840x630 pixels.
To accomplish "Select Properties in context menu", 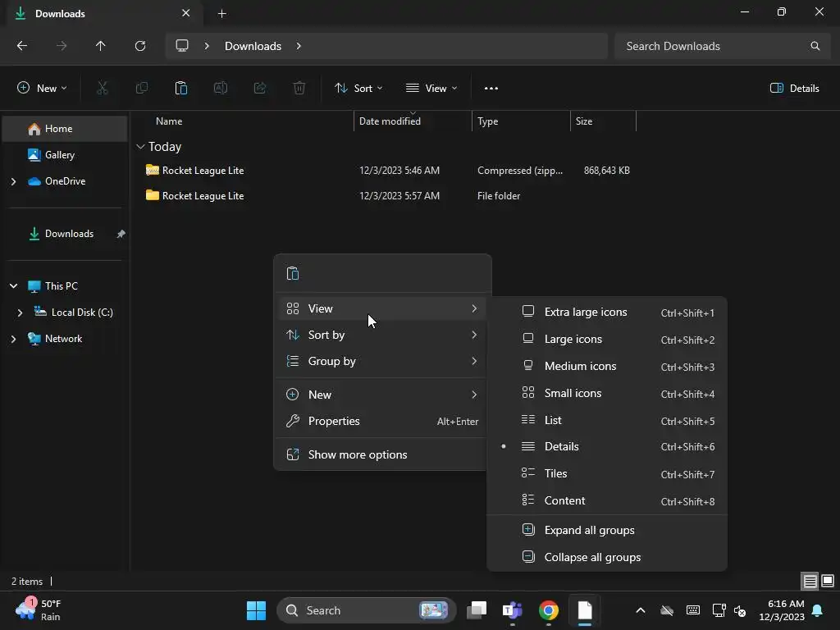I will tap(382, 421).
